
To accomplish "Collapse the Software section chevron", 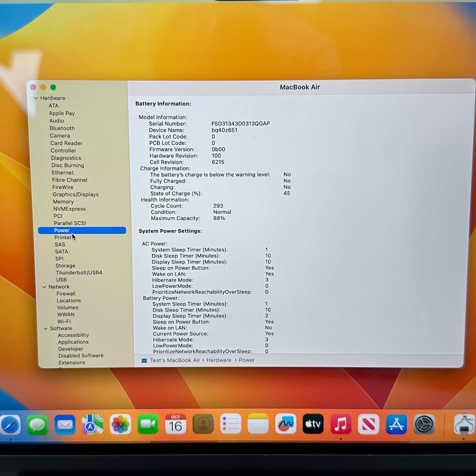I will click(46, 328).
